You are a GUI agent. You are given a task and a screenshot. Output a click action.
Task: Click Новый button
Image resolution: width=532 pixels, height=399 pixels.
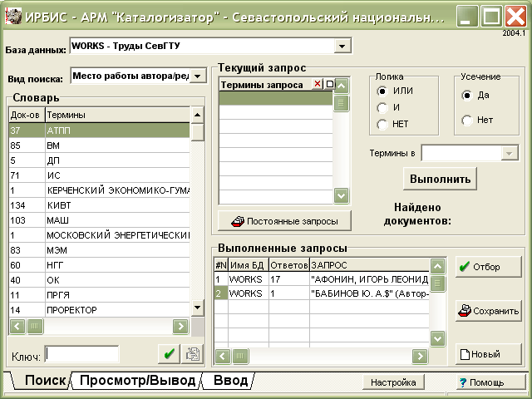coord(488,354)
